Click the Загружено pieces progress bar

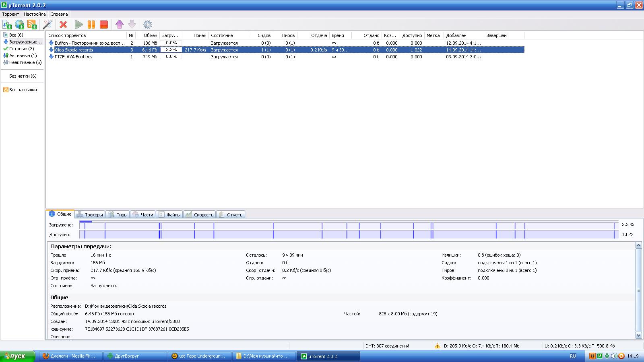tap(349, 225)
